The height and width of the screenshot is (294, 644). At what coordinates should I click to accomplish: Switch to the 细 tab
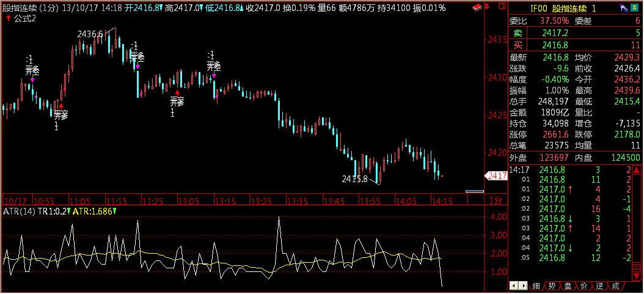click(x=536, y=286)
